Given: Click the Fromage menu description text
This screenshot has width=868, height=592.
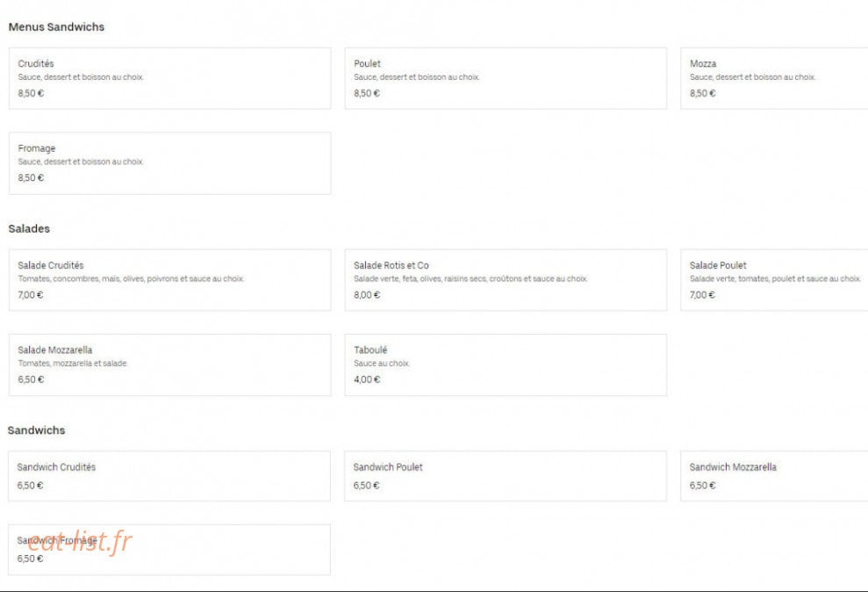Looking at the screenshot, I should pos(81,162).
